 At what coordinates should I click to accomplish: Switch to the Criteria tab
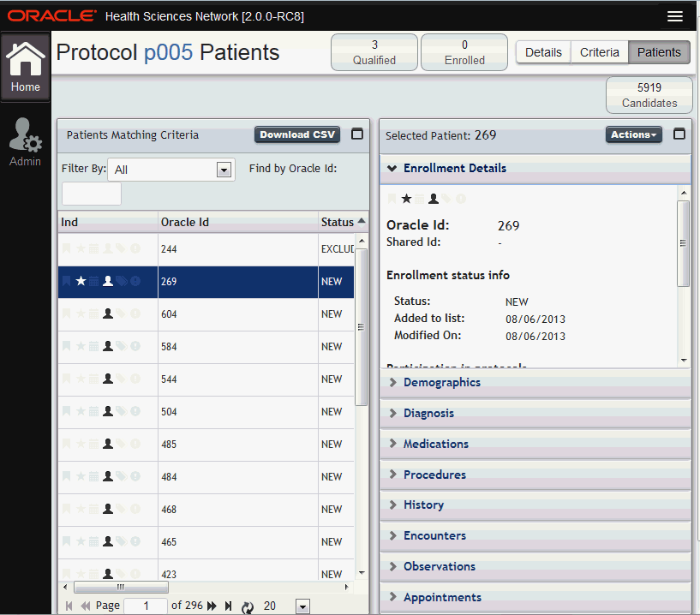tap(600, 52)
